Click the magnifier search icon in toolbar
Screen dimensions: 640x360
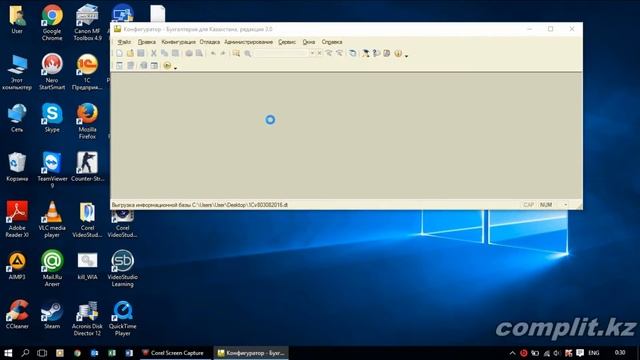tap(247, 53)
